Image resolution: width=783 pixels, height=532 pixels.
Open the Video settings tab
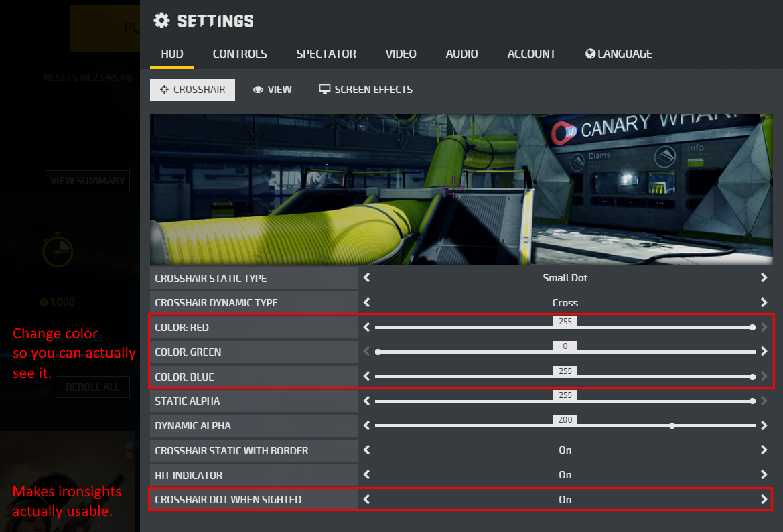[x=401, y=54]
